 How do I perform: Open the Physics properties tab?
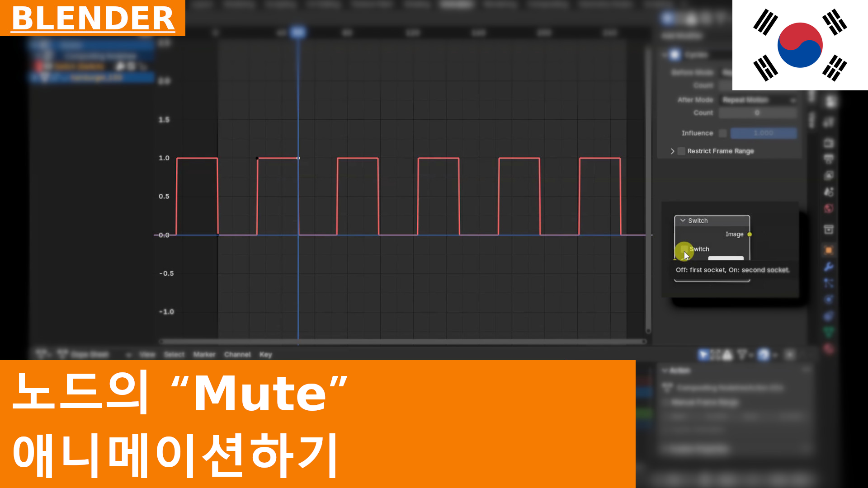[x=829, y=299]
